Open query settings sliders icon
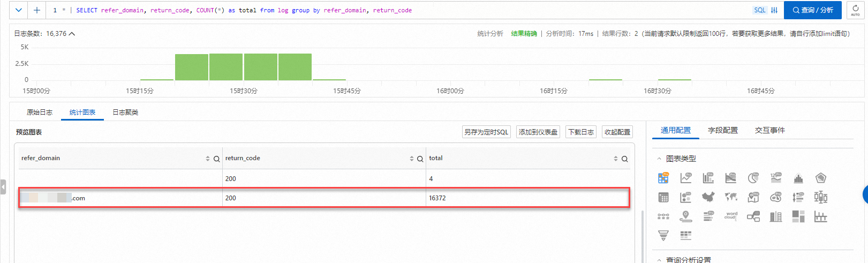 774,10
